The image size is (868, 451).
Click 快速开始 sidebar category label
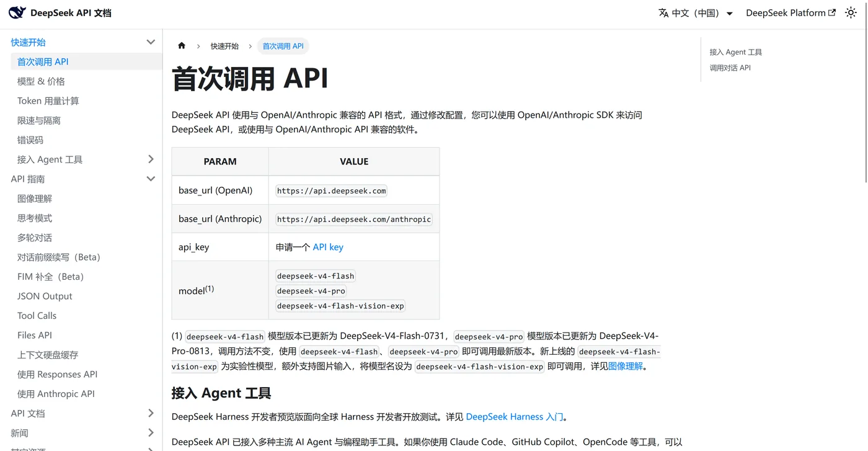pyautogui.click(x=29, y=42)
